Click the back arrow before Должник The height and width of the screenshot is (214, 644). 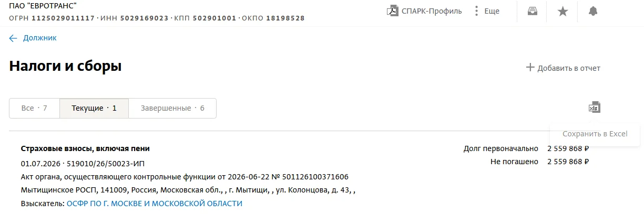pyautogui.click(x=13, y=38)
